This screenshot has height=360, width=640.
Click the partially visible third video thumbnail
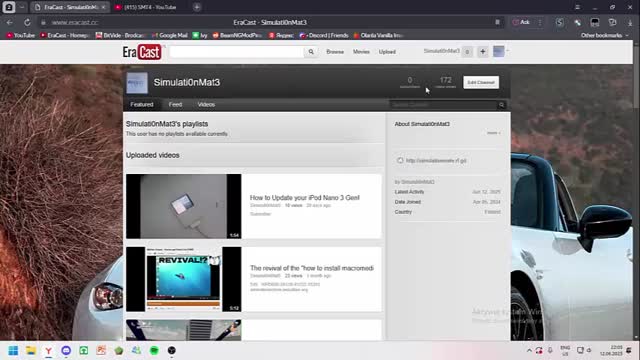pyautogui.click(x=184, y=330)
